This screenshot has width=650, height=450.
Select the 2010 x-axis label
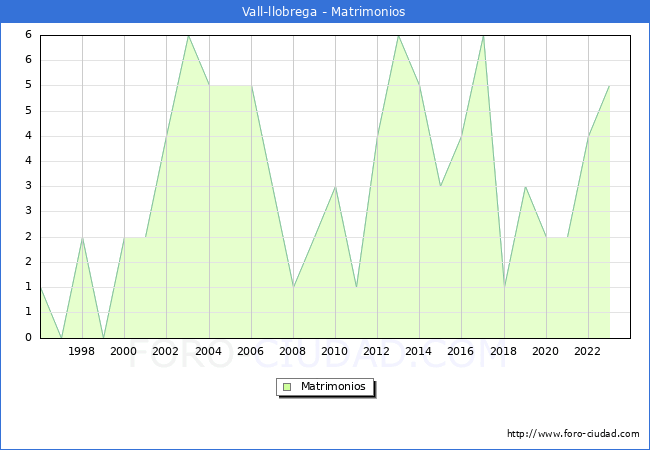point(335,351)
